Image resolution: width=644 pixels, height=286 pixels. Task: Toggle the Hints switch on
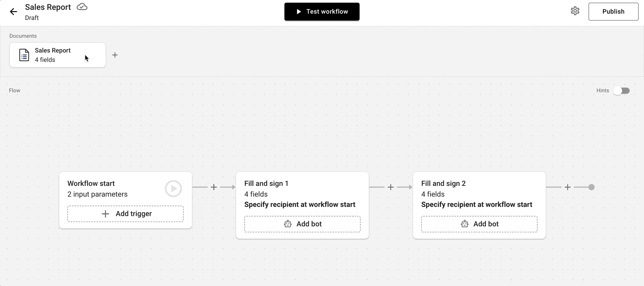pyautogui.click(x=621, y=90)
